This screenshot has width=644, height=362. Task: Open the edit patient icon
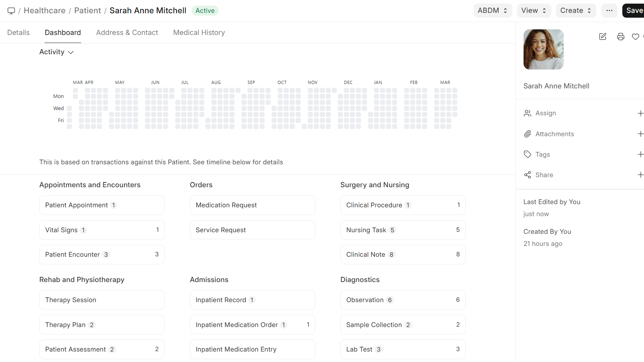603,36
